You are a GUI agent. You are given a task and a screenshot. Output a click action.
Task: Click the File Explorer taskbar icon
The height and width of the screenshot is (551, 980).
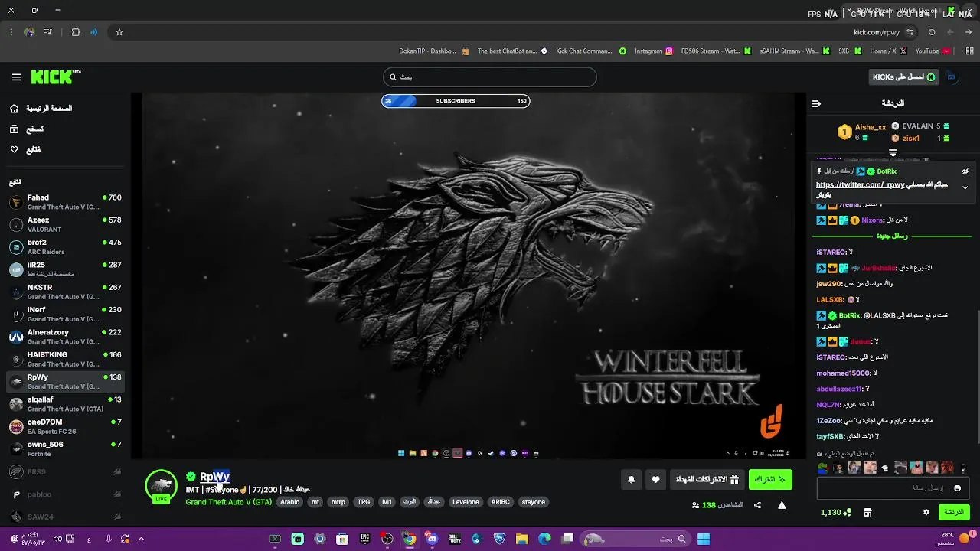[x=521, y=539]
